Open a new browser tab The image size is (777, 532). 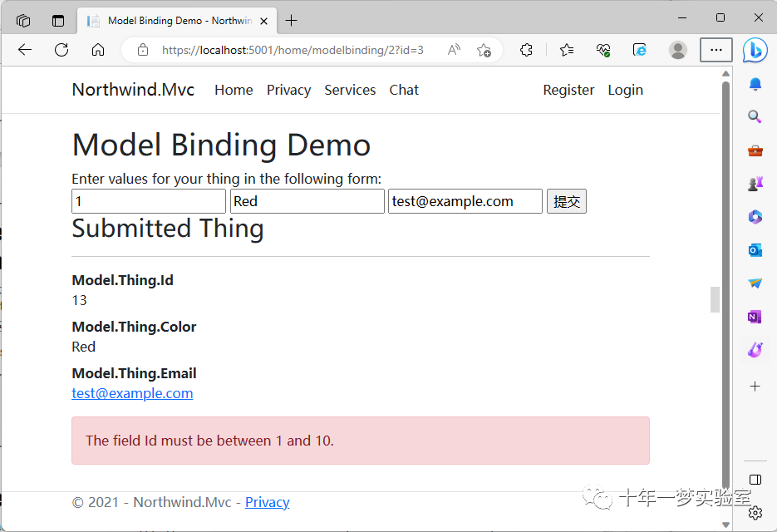(x=292, y=20)
